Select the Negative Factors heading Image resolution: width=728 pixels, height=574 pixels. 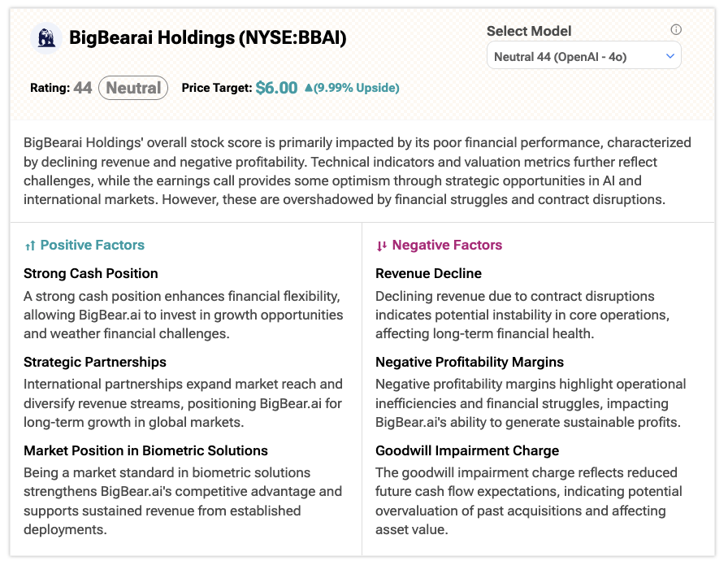447,245
